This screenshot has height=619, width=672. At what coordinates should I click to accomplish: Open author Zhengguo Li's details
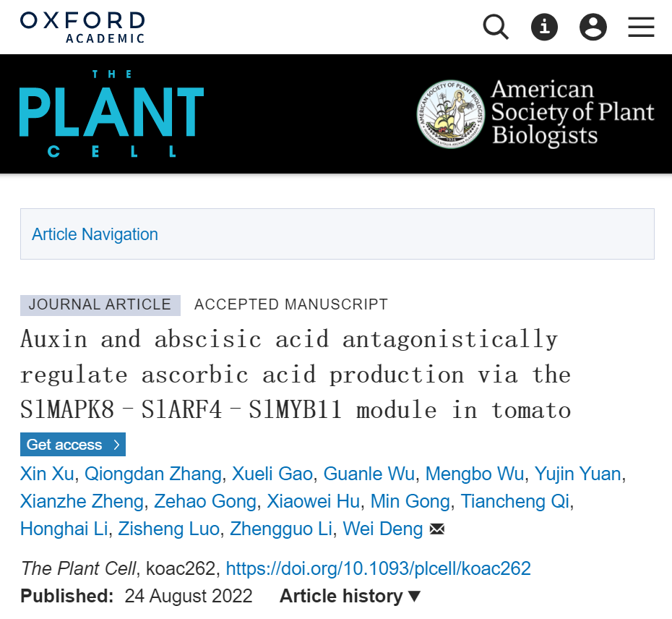point(281,529)
